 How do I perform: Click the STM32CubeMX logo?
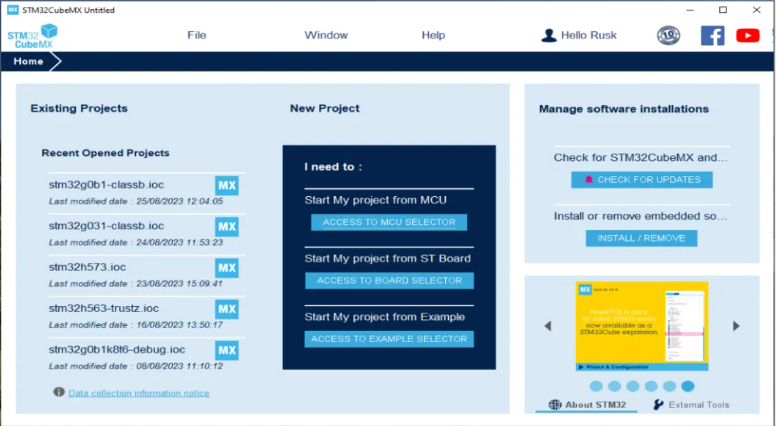33,36
